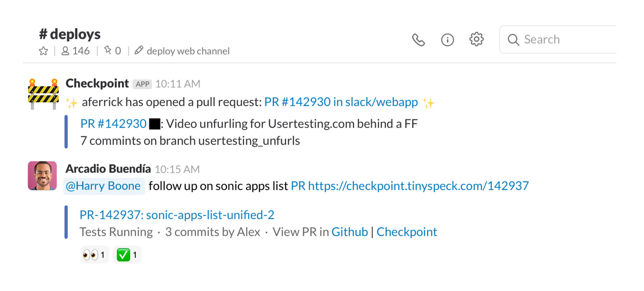The width and height of the screenshot is (644, 291).
Task: Open PR-142937 sonic-apps-list-unified-2 link
Action: point(177,215)
